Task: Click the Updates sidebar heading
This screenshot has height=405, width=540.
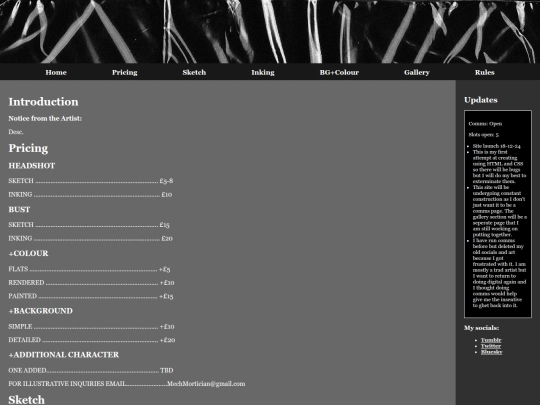Action: tap(481, 100)
